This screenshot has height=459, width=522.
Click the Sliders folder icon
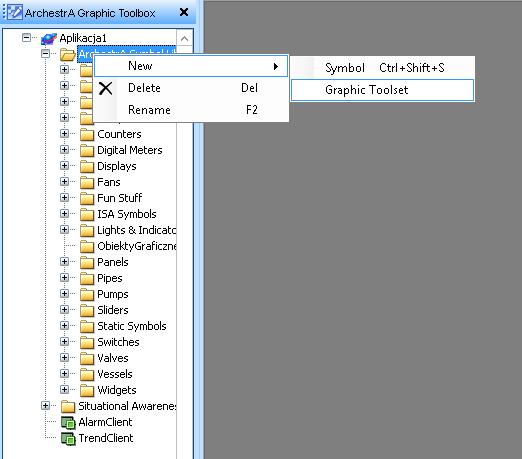pos(87,310)
